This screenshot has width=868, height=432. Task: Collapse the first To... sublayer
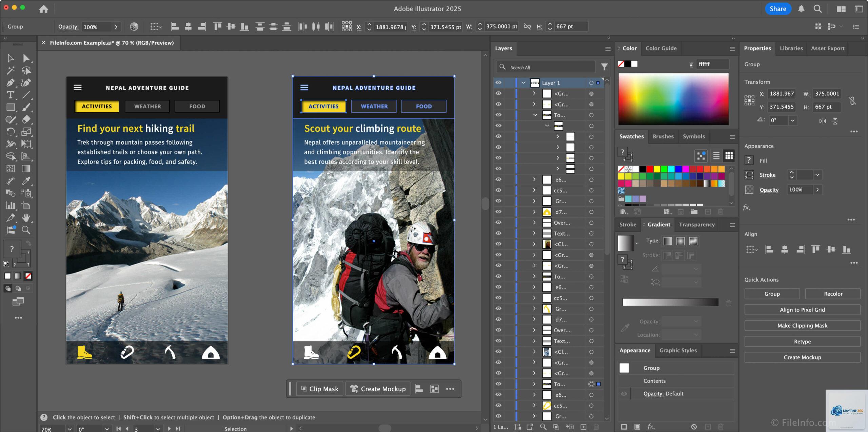pos(535,115)
